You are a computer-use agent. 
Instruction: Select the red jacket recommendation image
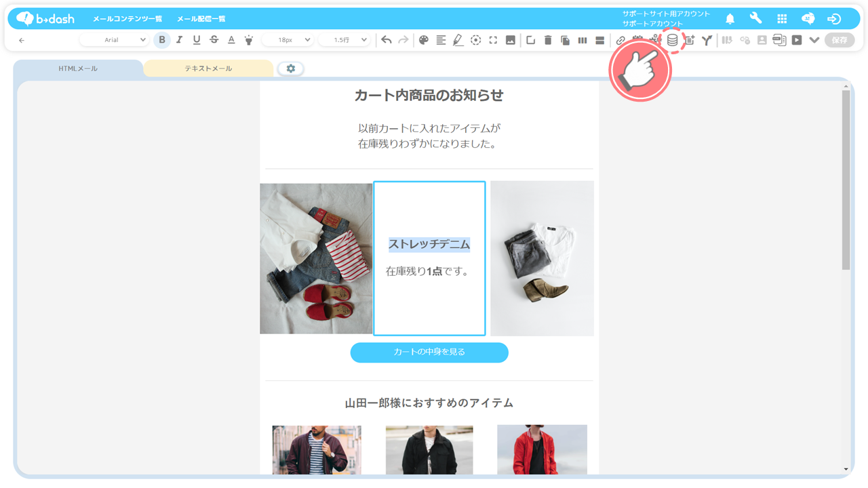click(542, 450)
